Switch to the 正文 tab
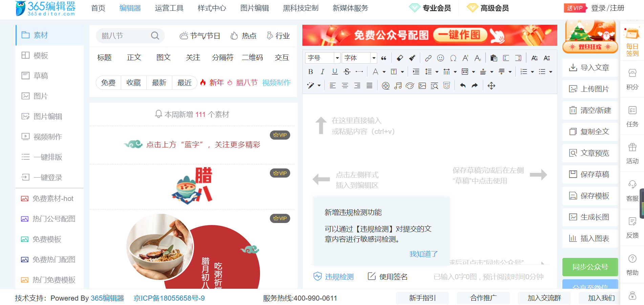The height and width of the screenshot is (305, 644). click(x=134, y=58)
